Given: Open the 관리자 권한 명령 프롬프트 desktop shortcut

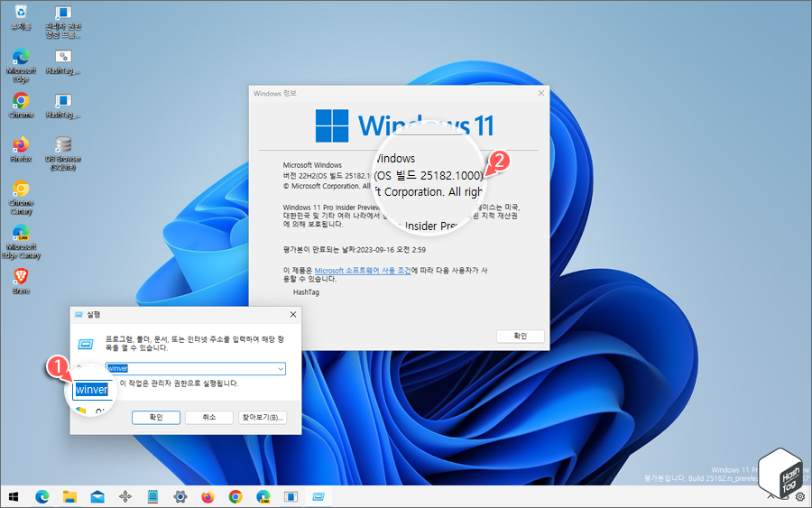Looking at the screenshot, I should point(63,22).
